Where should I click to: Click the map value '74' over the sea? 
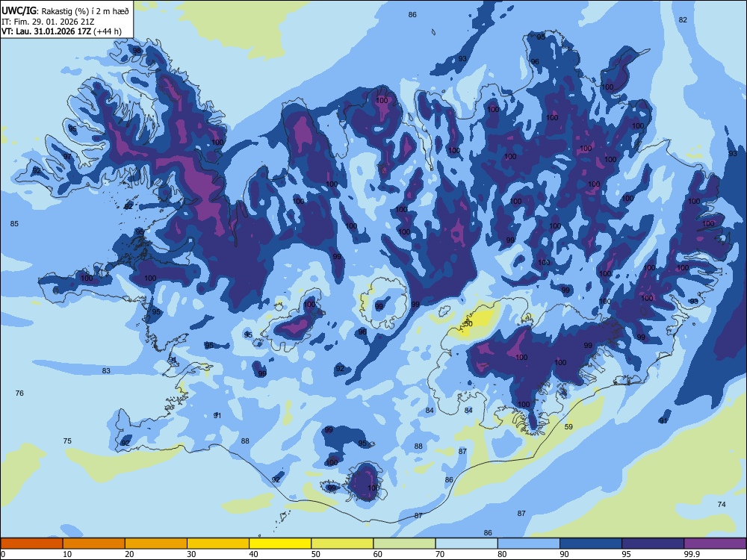[x=722, y=504]
